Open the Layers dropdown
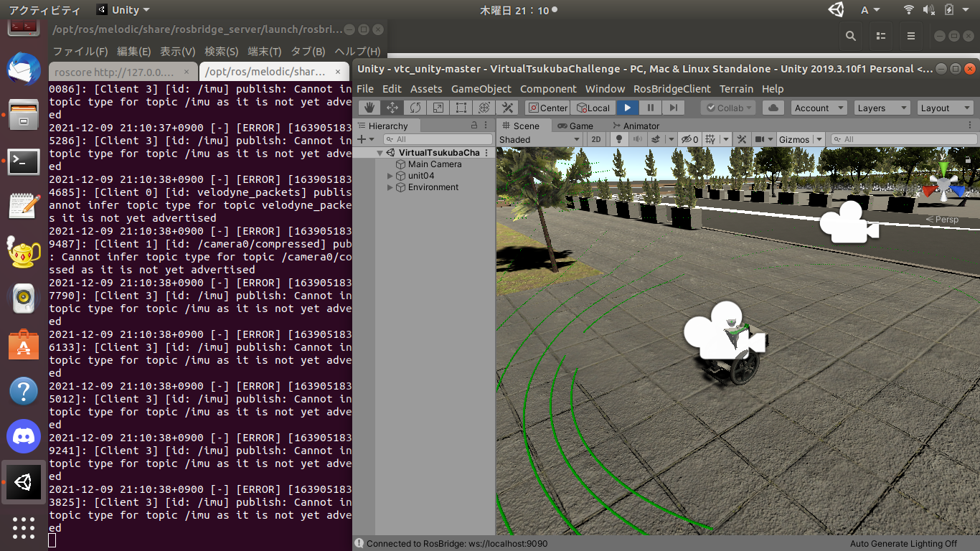This screenshot has height=551, width=980. tap(882, 108)
